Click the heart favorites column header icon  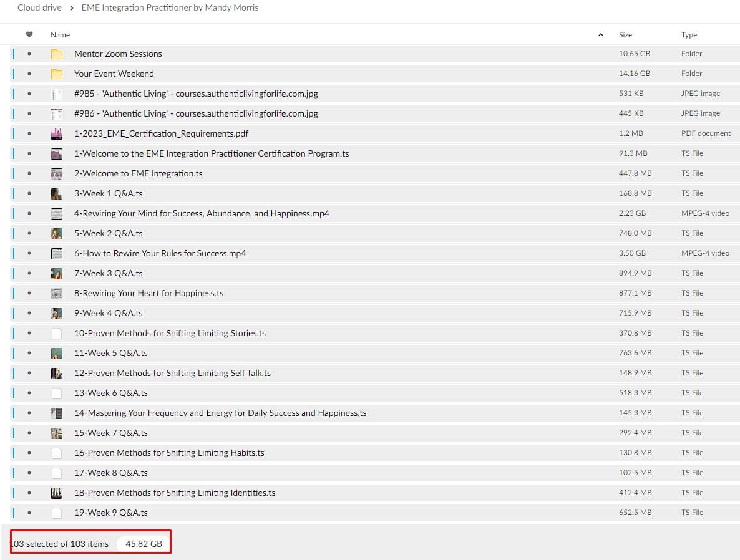pos(29,35)
